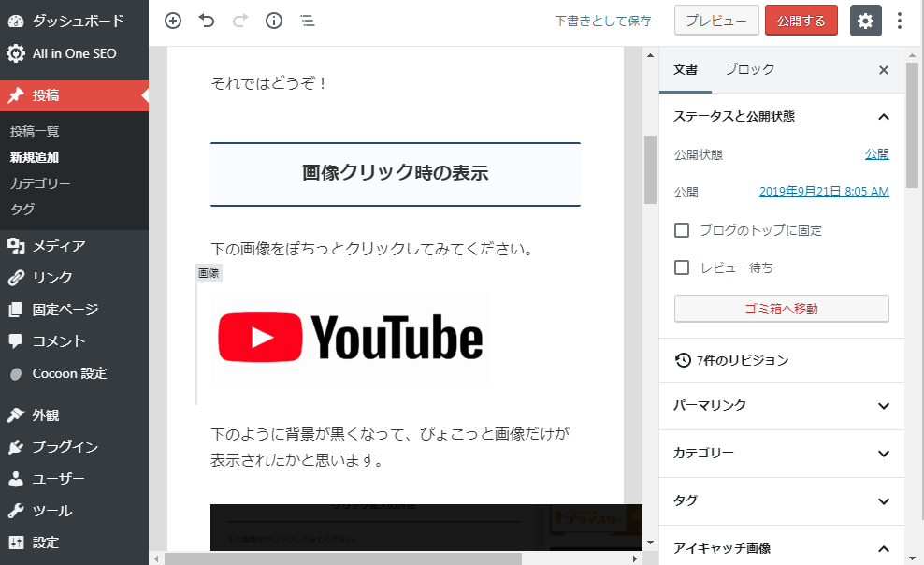Save with 下書きとして保存
This screenshot has height=565, width=924.
point(603,21)
